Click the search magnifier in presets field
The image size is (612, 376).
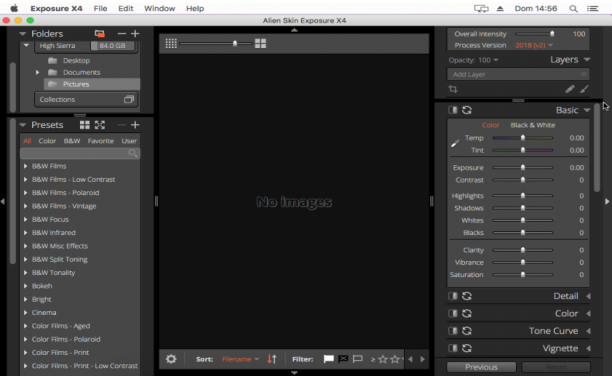(x=133, y=153)
